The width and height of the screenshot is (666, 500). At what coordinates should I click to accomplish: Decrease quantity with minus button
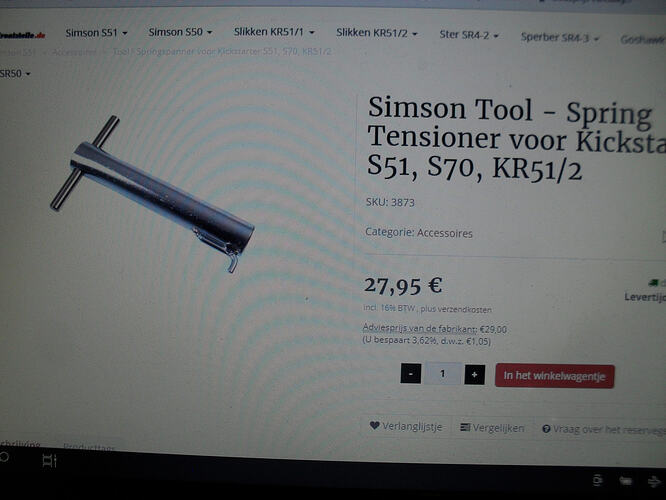tap(411, 374)
